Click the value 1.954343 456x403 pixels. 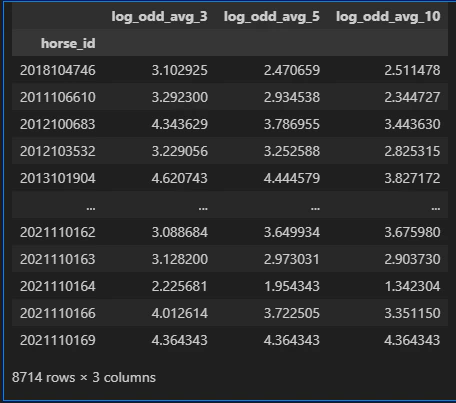(292, 286)
